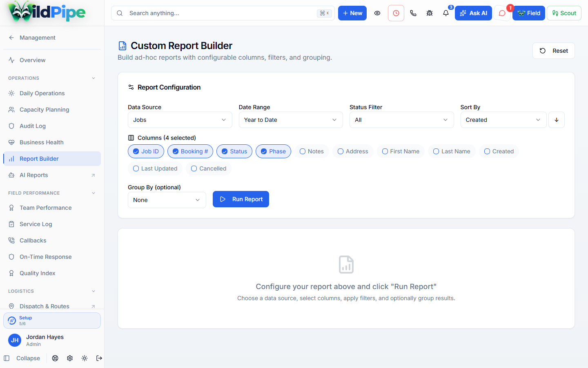Enable the Cancelled column

tap(209, 168)
